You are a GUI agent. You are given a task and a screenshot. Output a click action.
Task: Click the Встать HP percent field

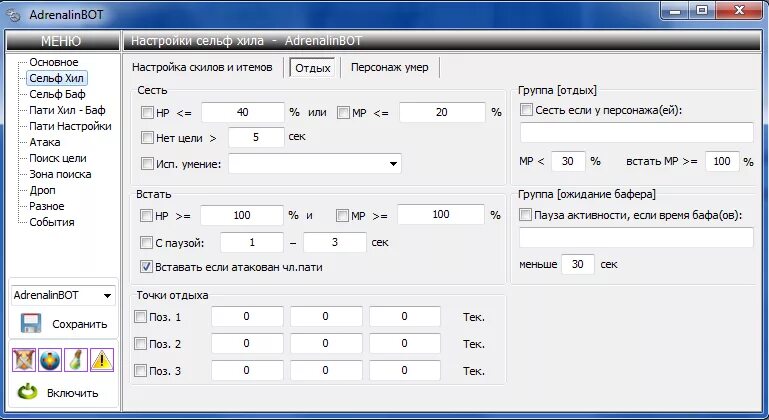[242, 215]
